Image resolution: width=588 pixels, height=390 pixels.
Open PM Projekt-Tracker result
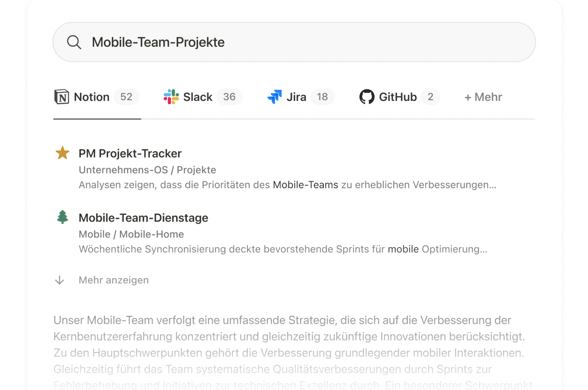tap(130, 153)
